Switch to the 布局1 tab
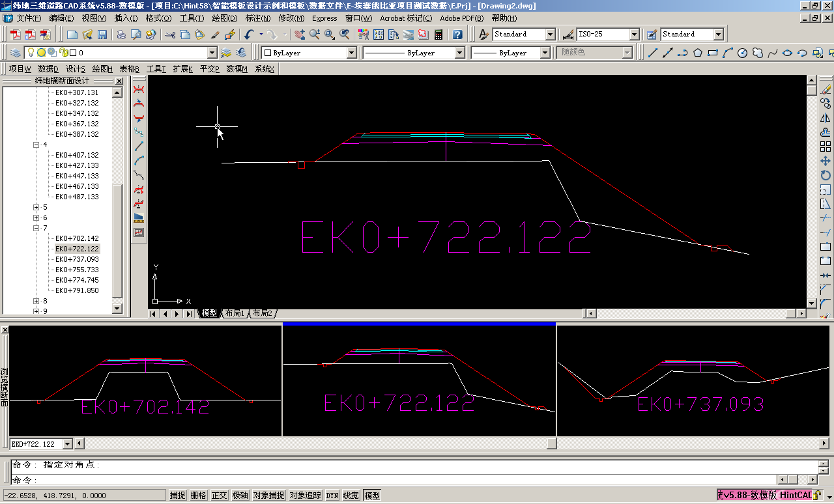 pos(235,313)
